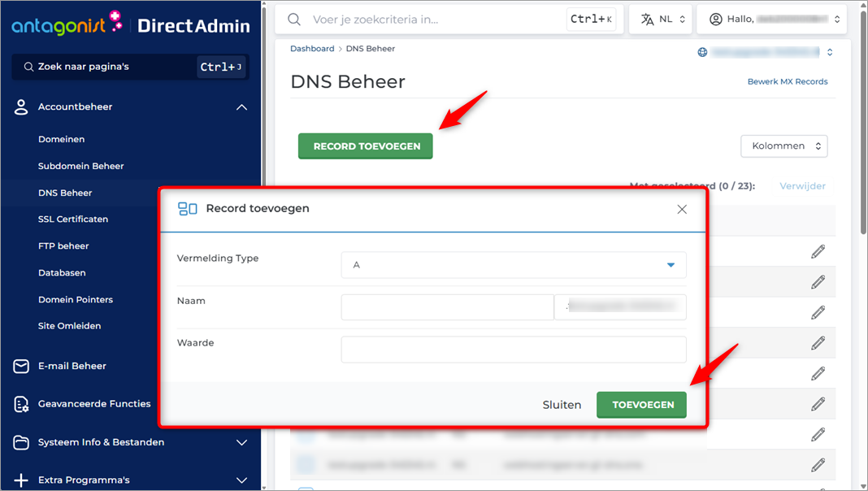This screenshot has width=868, height=491.
Task: Click the magnifier icon in the main search bar
Action: tap(294, 20)
